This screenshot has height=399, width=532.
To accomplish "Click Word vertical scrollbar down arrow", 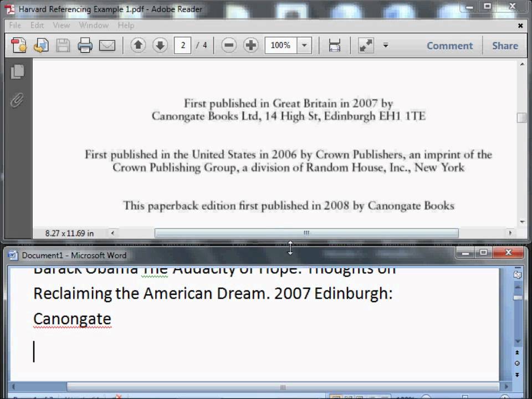I will point(518,341).
